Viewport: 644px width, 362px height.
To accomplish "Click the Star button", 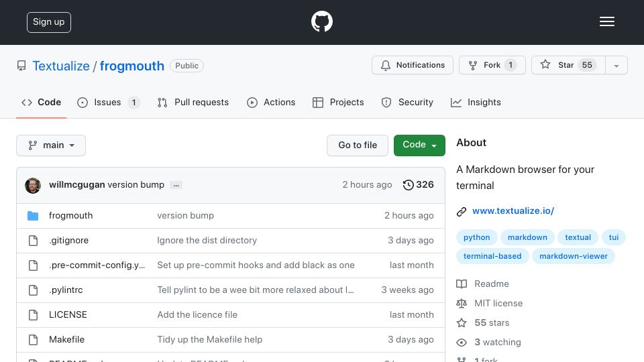I will pyautogui.click(x=568, y=65).
